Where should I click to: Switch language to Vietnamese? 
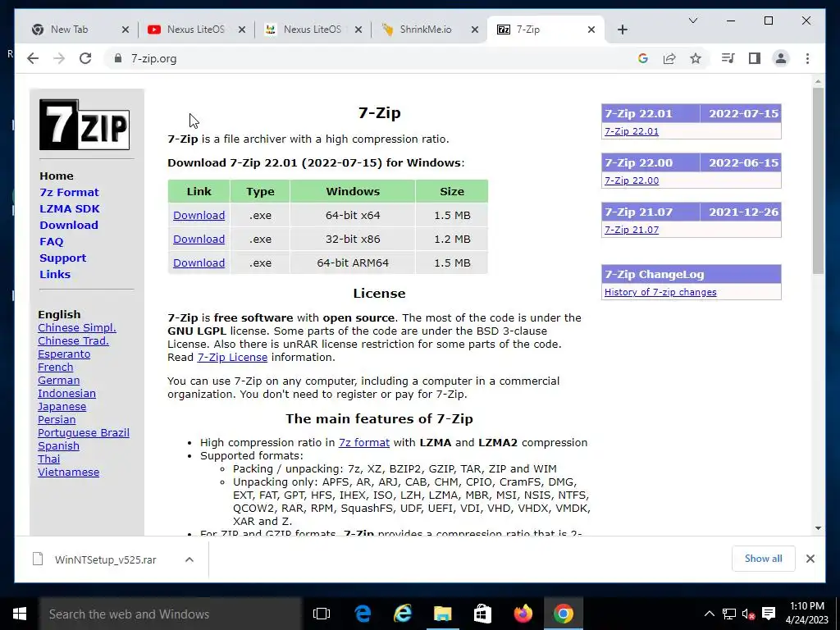click(x=69, y=472)
